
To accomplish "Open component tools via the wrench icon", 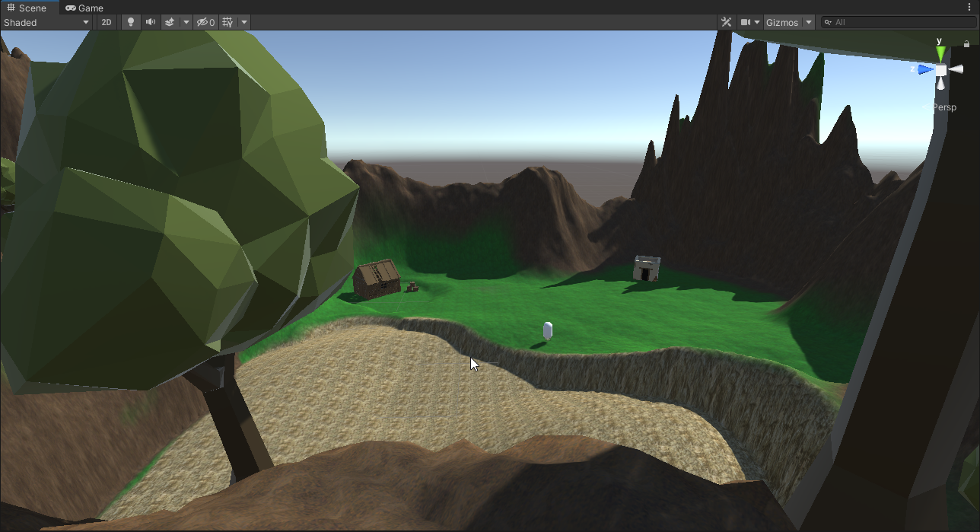I will click(726, 22).
